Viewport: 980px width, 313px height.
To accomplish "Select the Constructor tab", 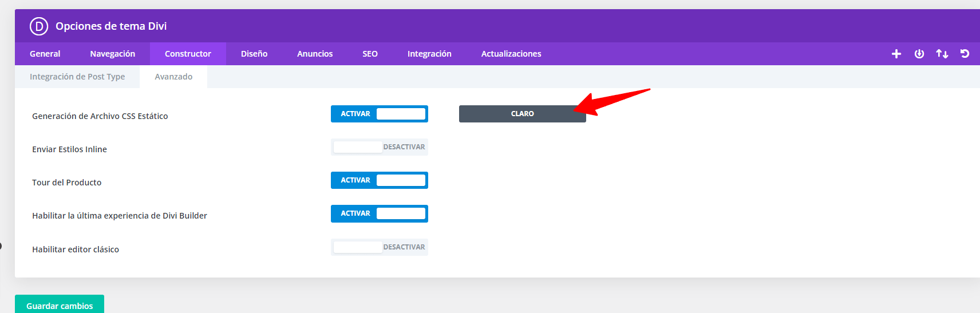I will (x=188, y=54).
